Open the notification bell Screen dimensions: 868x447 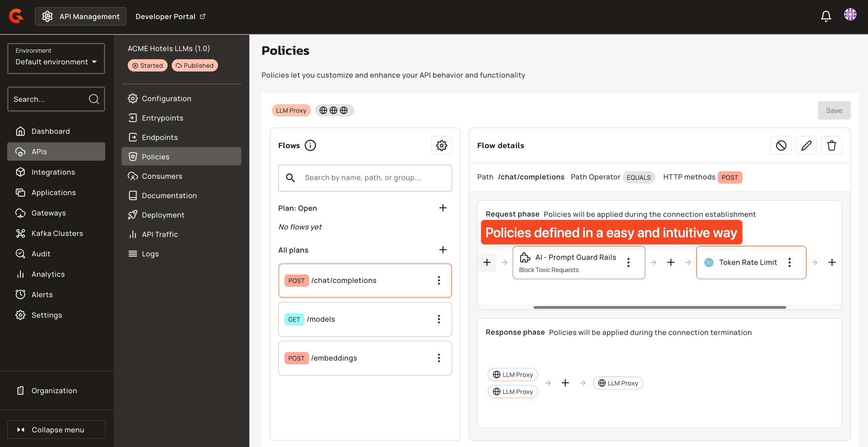(x=826, y=16)
